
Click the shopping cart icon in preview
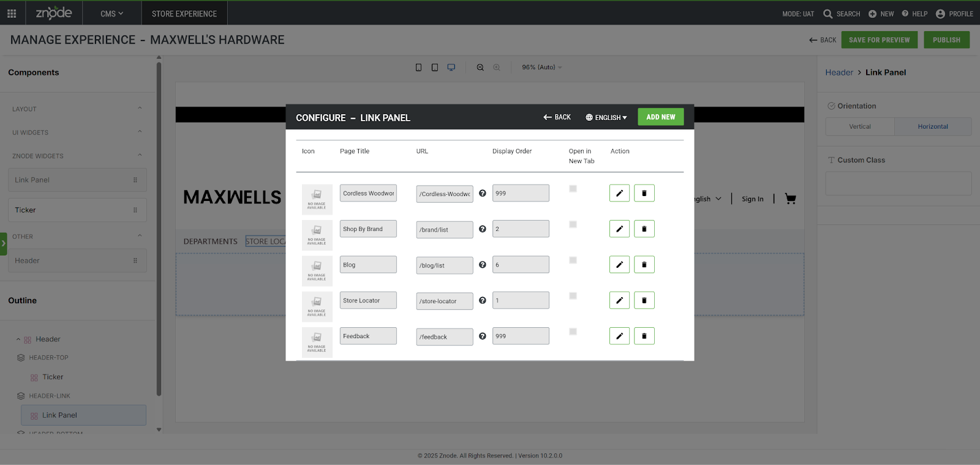pos(790,198)
